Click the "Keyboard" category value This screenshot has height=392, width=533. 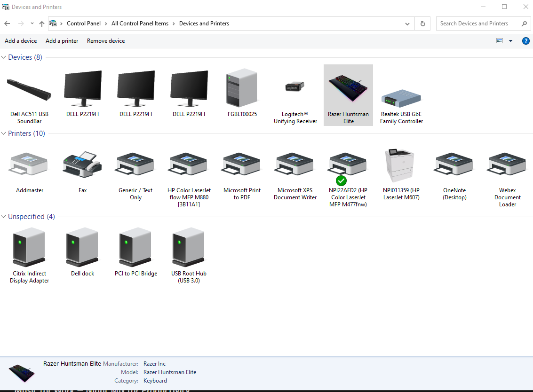pos(155,381)
